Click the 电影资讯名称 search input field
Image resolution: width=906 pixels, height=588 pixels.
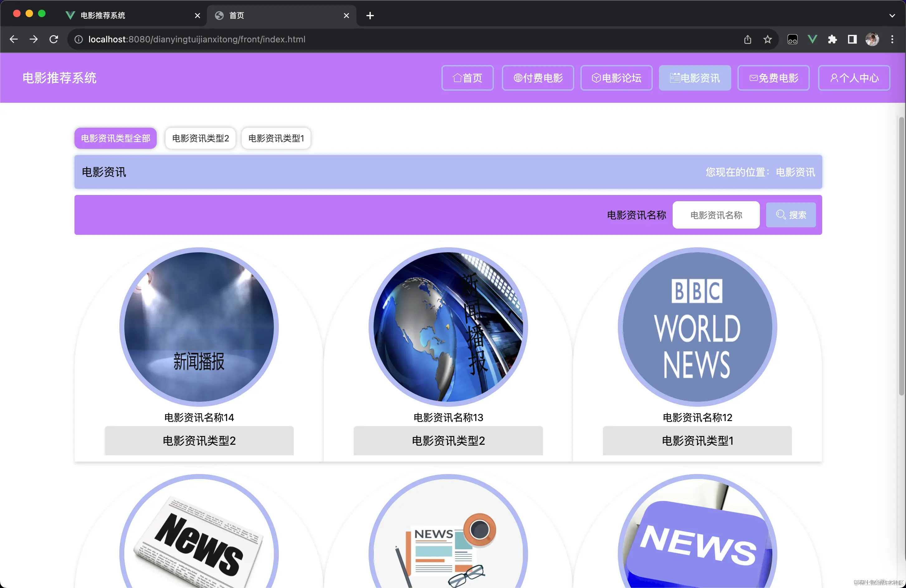pyautogui.click(x=716, y=215)
